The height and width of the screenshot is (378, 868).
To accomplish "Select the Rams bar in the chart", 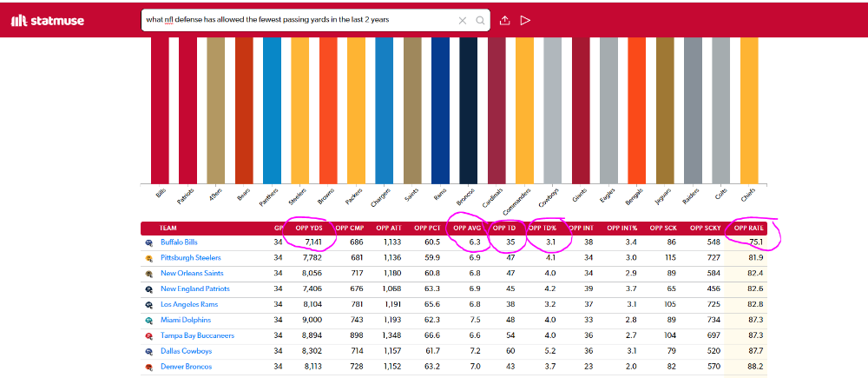I will 440,110.
